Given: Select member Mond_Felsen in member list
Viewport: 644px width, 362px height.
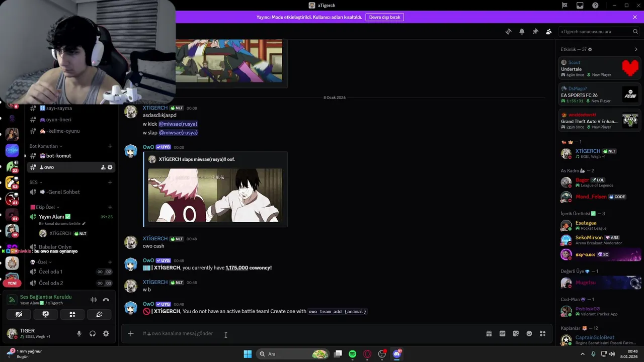Looking at the screenshot, I should point(600,197).
